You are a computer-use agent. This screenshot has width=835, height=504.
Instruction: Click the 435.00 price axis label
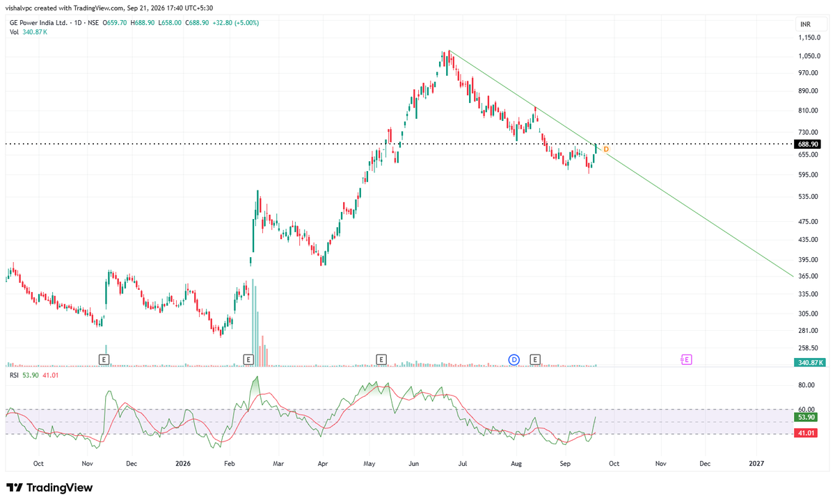point(809,240)
